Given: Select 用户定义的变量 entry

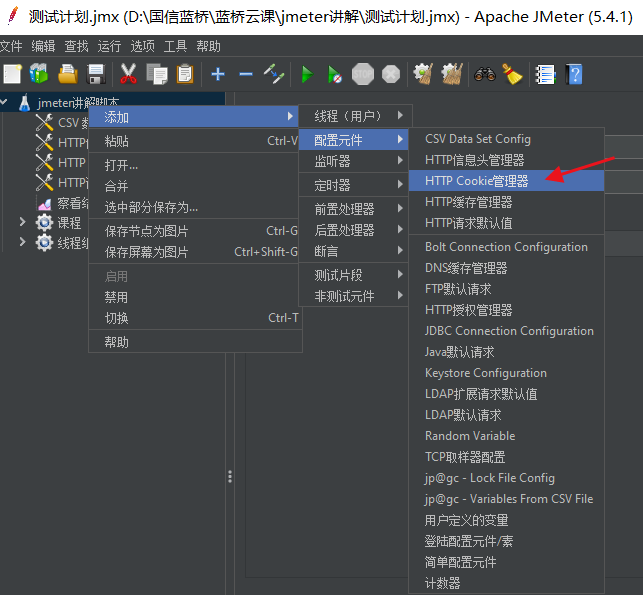Looking at the screenshot, I should [506, 520].
